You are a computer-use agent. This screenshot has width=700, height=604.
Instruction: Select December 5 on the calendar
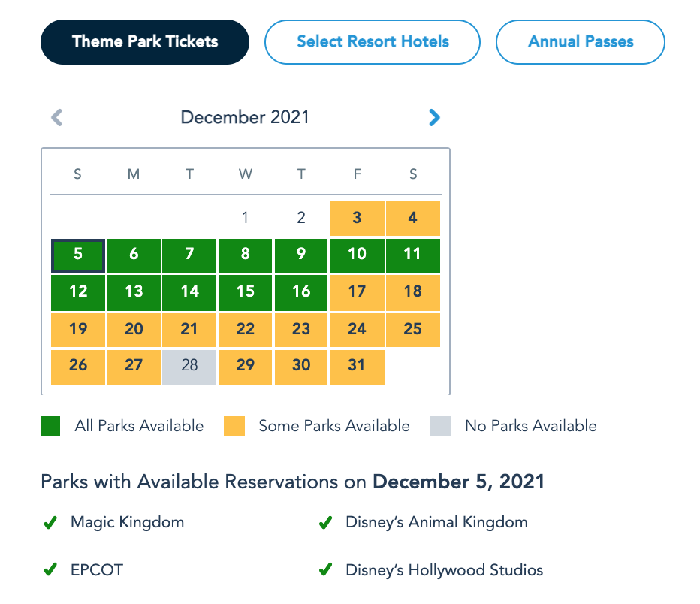pyautogui.click(x=78, y=255)
